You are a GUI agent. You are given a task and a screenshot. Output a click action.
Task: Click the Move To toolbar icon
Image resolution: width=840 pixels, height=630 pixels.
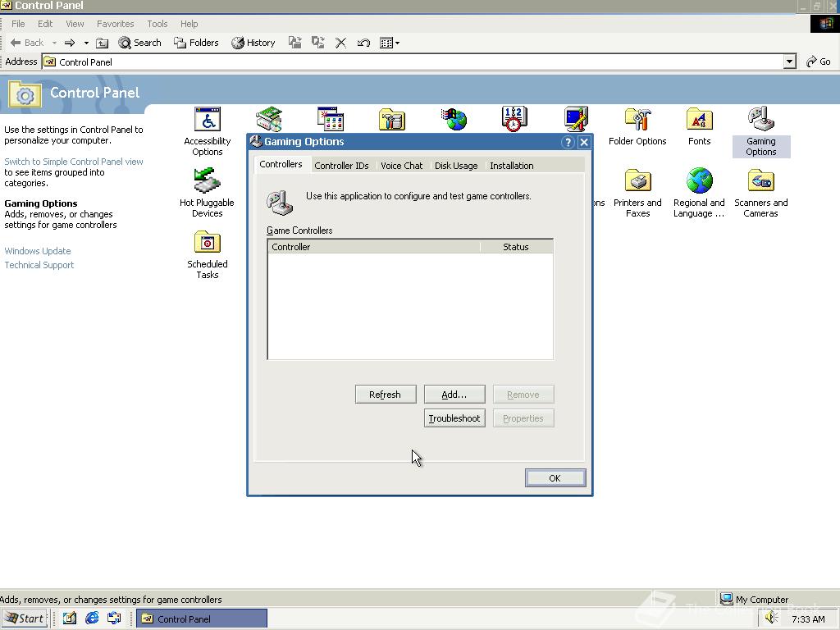coord(294,43)
